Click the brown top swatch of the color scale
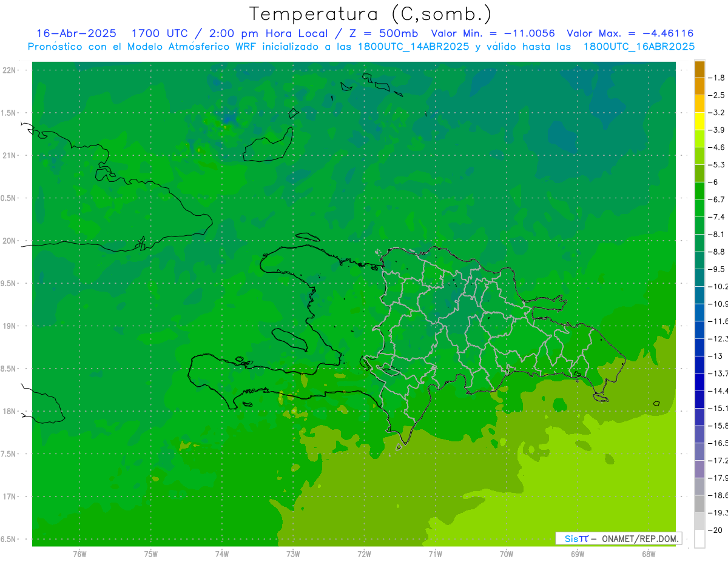Viewport: 728px width, 562px height. click(x=699, y=70)
